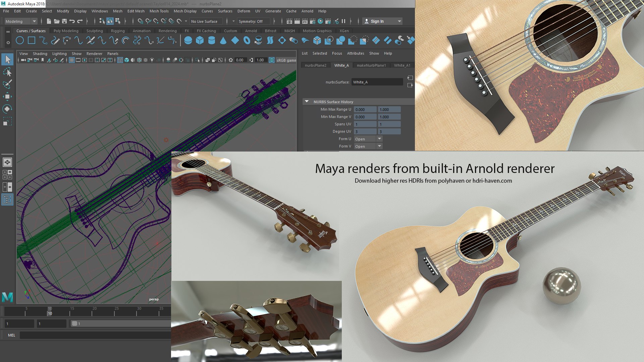
Task: Click Attributes in the Attribute Editor menu
Action: tap(356, 53)
